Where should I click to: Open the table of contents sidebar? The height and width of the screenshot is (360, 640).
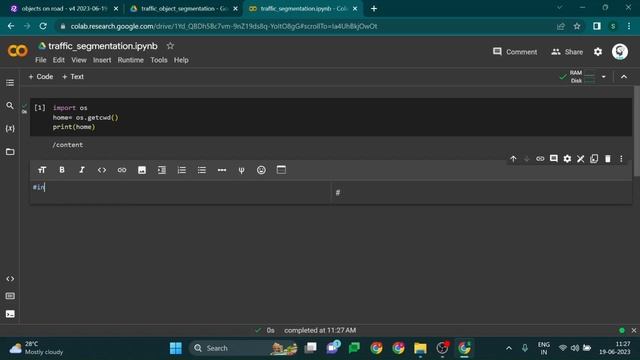10,83
